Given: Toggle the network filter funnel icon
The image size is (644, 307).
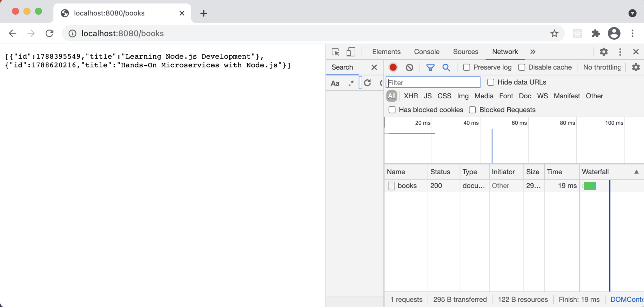Looking at the screenshot, I should click(430, 67).
